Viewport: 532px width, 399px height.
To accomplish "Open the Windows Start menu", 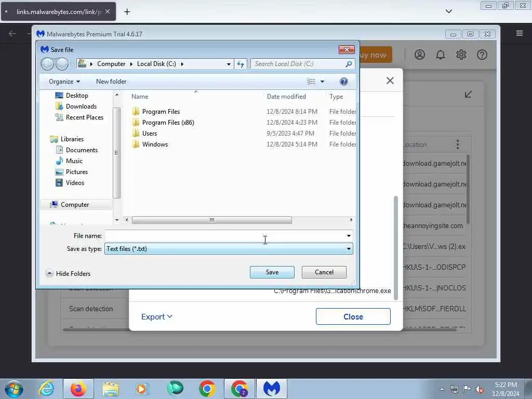I will pyautogui.click(x=14, y=389).
